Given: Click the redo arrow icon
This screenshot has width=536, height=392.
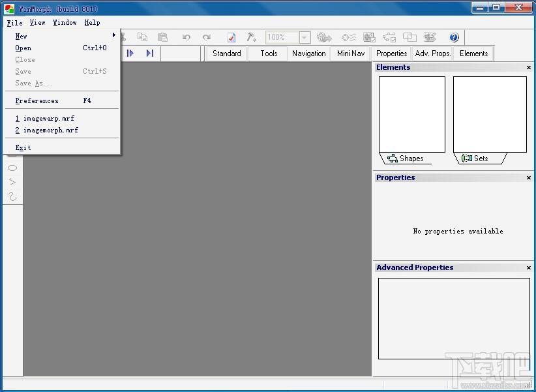Looking at the screenshot, I should pyautogui.click(x=207, y=37).
